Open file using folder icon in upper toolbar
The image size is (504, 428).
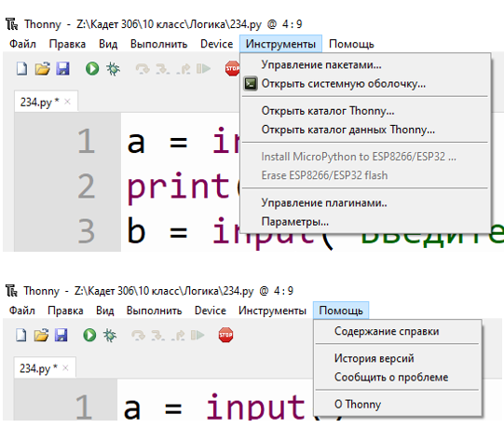click(x=43, y=69)
